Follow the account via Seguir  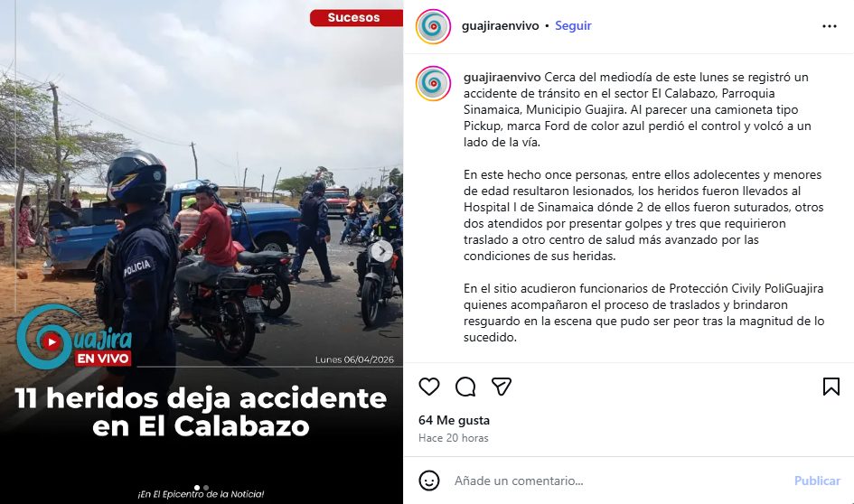coord(573,25)
